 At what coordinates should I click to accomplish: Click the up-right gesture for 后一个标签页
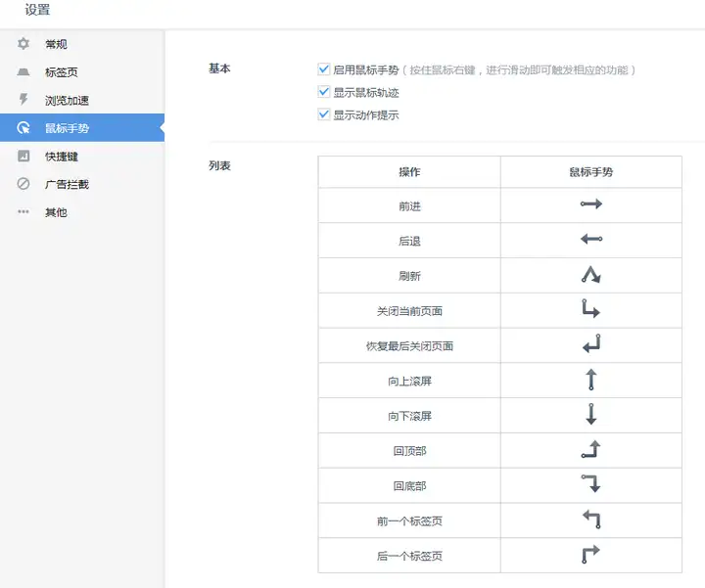[590, 555]
